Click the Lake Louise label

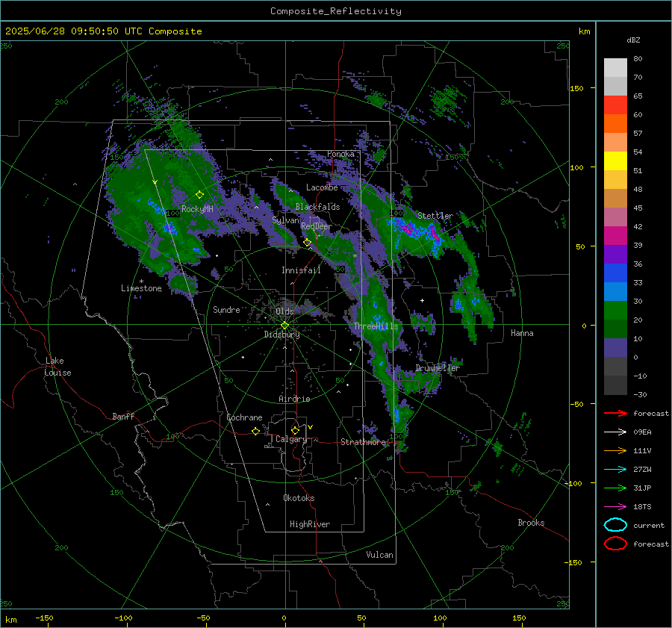57,367
